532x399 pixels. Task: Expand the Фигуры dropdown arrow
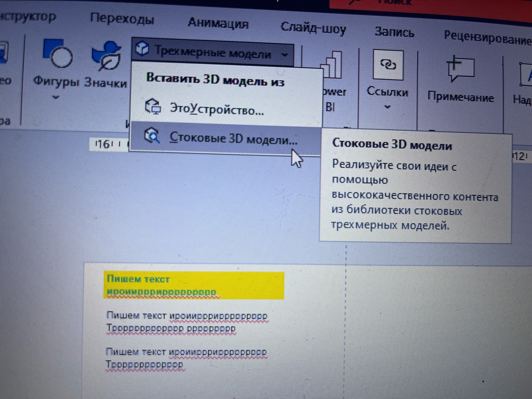pos(56,97)
